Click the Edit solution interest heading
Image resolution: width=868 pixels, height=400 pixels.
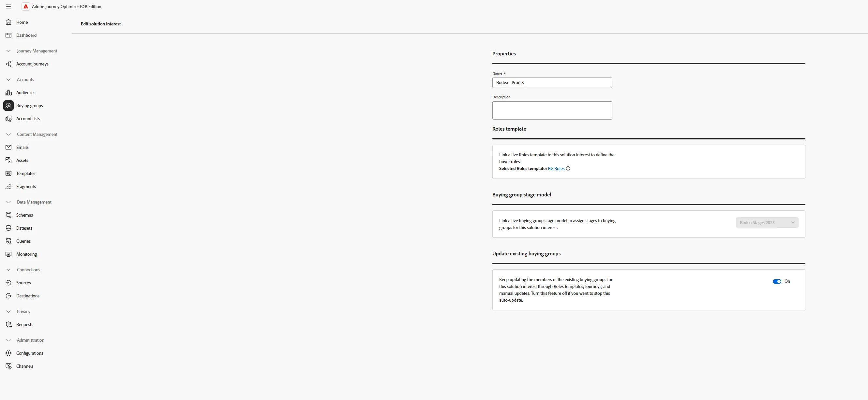point(101,24)
